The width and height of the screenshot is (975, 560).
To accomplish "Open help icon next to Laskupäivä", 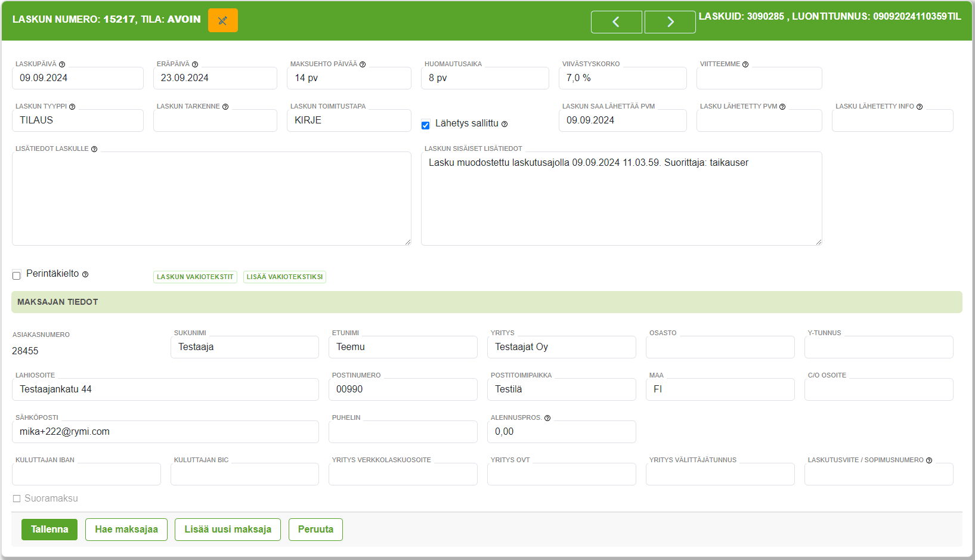I will [62, 64].
